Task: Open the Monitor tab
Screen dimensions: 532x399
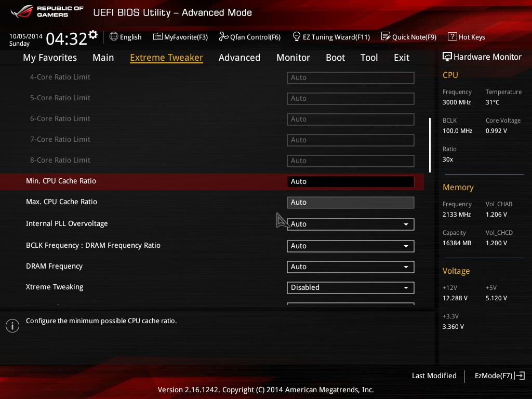Action: (x=293, y=58)
